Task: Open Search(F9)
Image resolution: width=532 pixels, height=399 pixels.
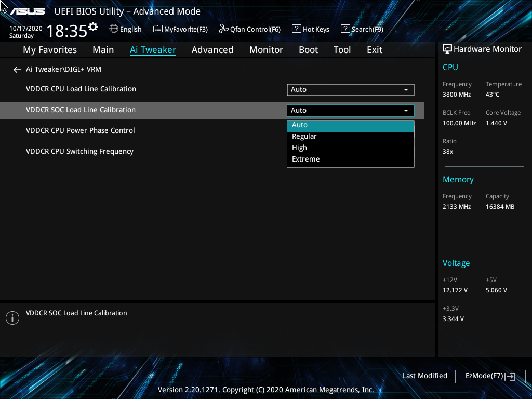Action: [x=362, y=29]
